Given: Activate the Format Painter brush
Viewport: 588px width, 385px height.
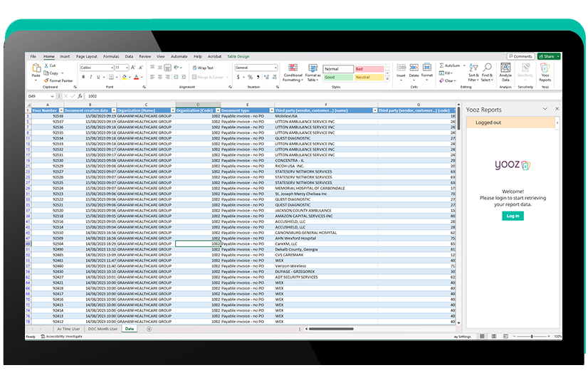Looking at the screenshot, I should (x=46, y=80).
